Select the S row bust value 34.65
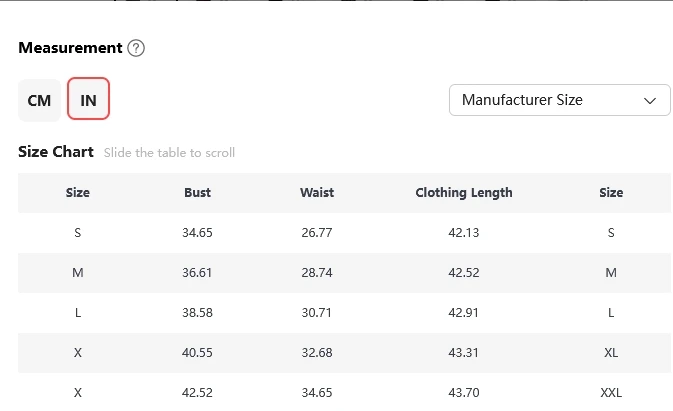 [x=197, y=233]
